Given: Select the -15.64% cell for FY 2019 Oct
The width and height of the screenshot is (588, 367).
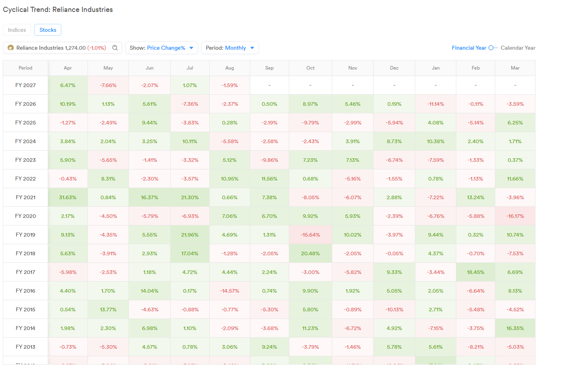Looking at the screenshot, I should tap(311, 235).
